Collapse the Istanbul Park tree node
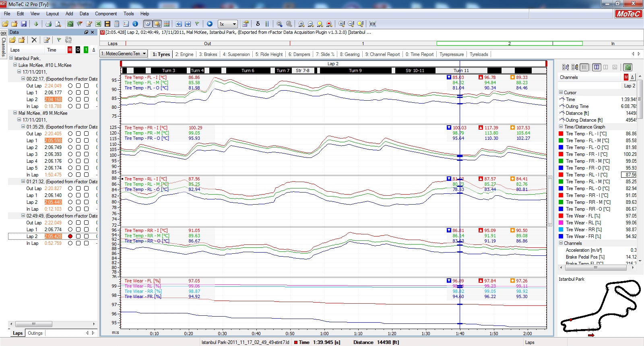 point(11,58)
